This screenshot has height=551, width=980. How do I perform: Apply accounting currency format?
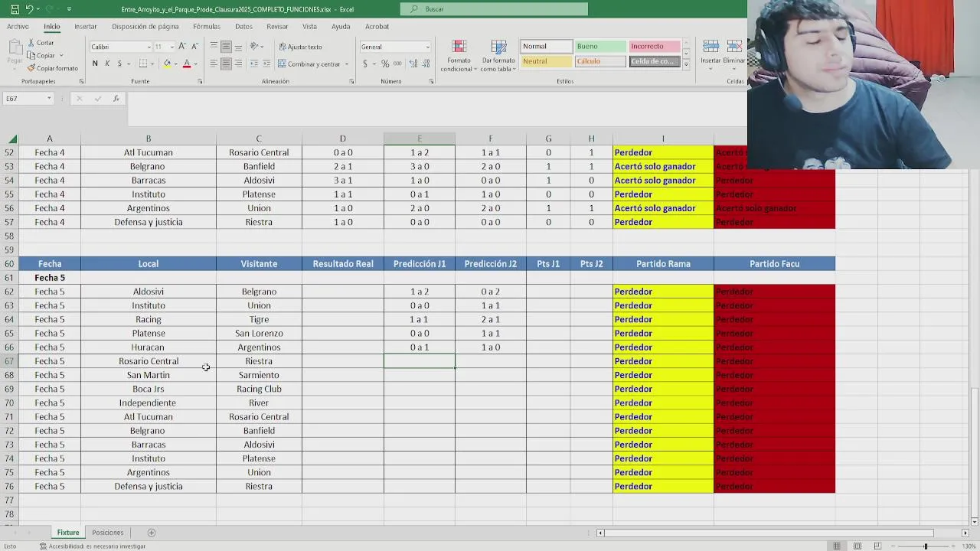(x=366, y=64)
